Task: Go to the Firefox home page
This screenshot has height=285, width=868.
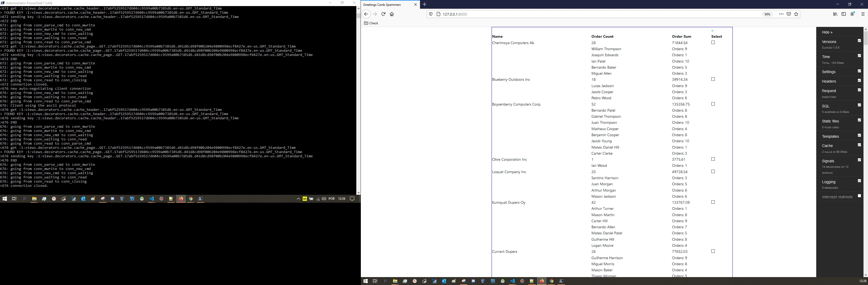Action: pos(391,14)
